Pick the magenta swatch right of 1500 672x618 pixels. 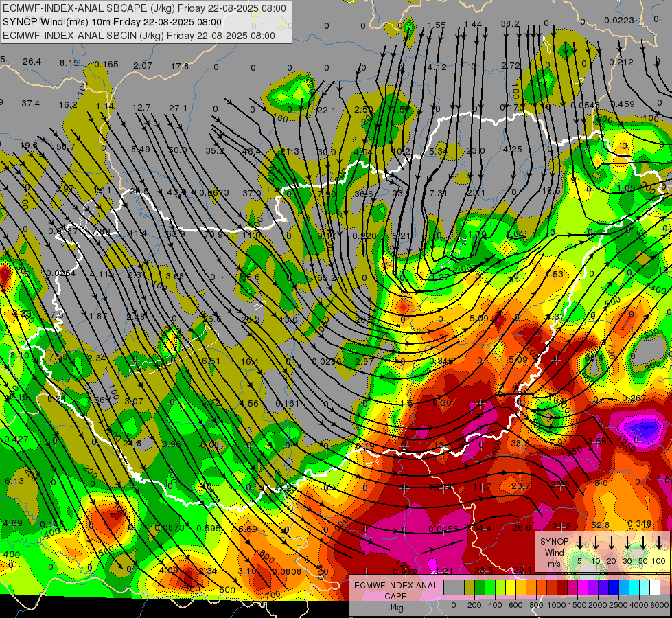[583, 587]
